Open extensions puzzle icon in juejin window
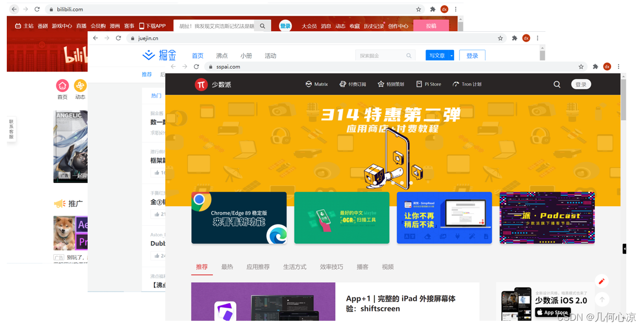Viewport: 644px width, 327px height. 514,38
